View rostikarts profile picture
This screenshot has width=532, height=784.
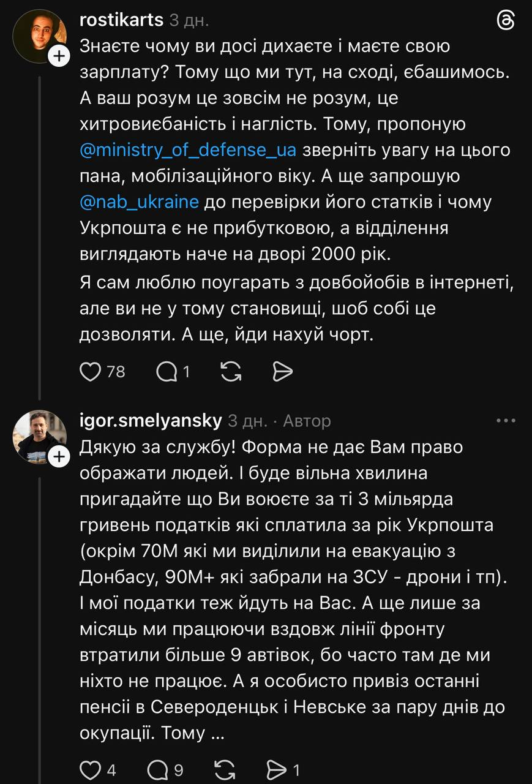tap(39, 36)
